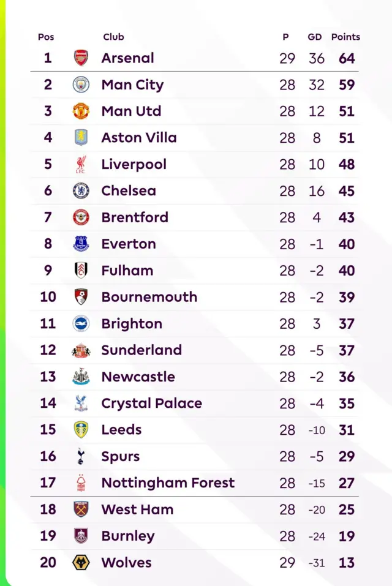The width and height of the screenshot is (392, 586).
Task: Click Arsenal's 64 points value
Action: point(347,58)
